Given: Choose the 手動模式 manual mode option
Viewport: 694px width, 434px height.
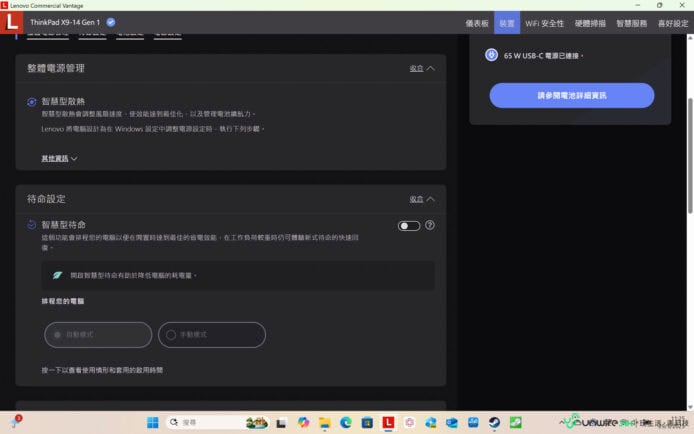Looking at the screenshot, I should [x=212, y=335].
